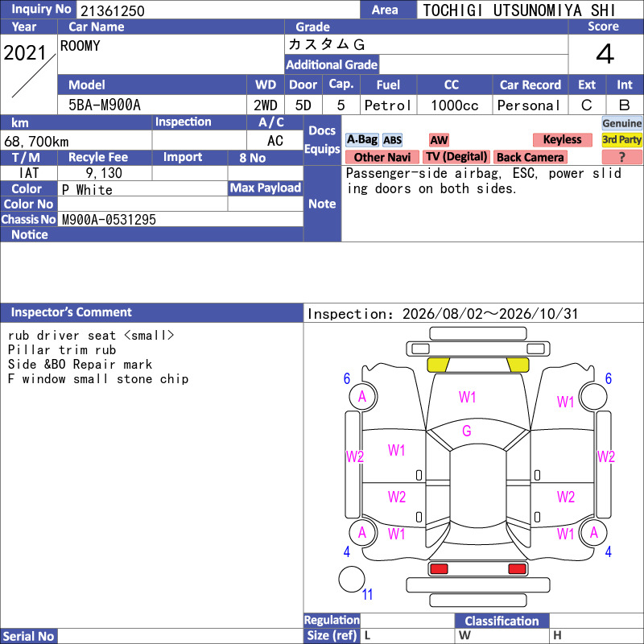Click the W1 mark on the hood
The width and height of the screenshot is (644, 644).
tap(467, 397)
